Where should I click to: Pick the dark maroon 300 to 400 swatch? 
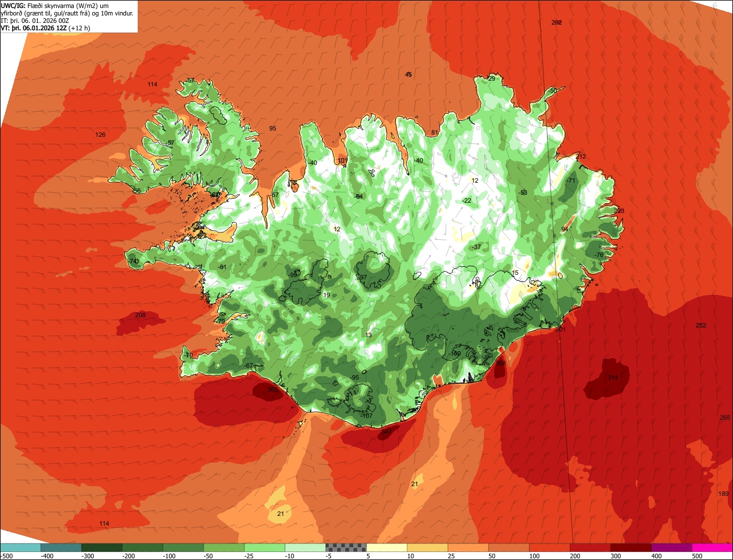point(631,547)
